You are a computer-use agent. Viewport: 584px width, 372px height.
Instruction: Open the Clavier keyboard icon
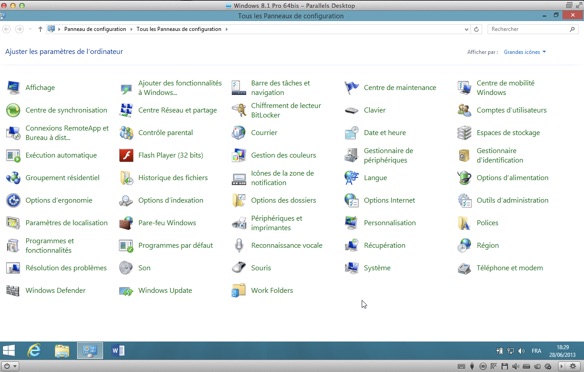coord(352,110)
